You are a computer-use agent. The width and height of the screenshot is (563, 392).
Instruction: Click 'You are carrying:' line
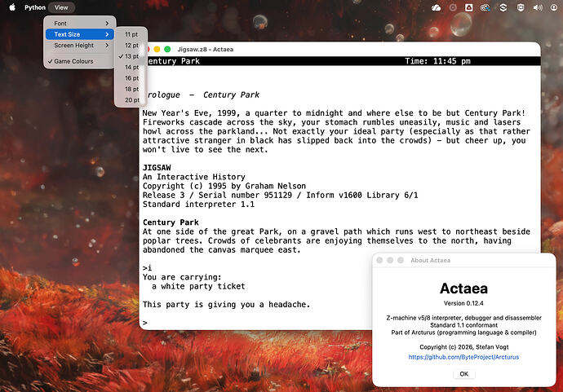[x=182, y=277]
